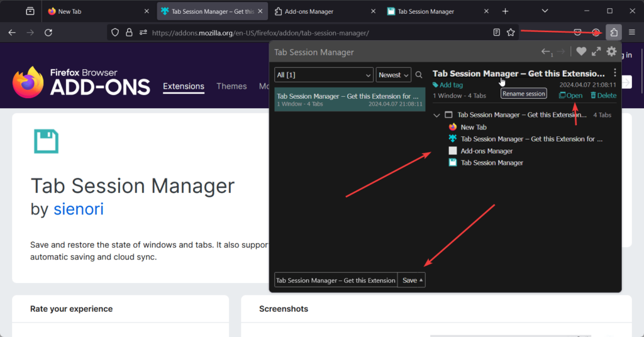644x337 pixels.
Task: Reload the current page
Action: tap(48, 33)
